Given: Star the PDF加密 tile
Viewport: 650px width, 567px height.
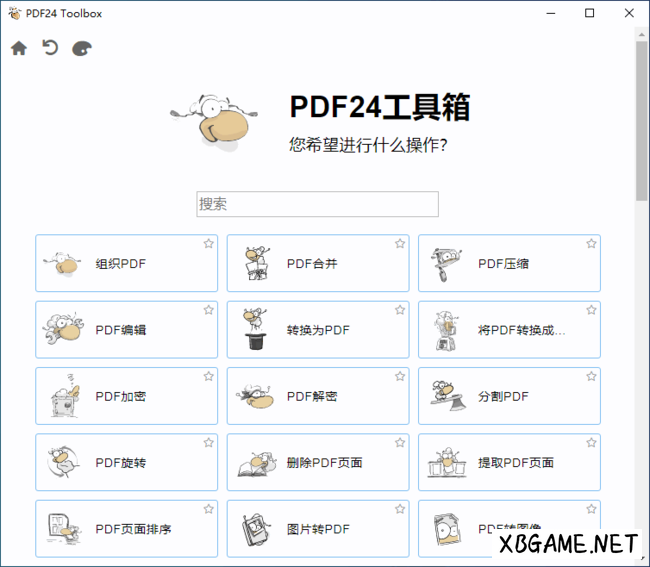Looking at the screenshot, I should pyautogui.click(x=208, y=377).
